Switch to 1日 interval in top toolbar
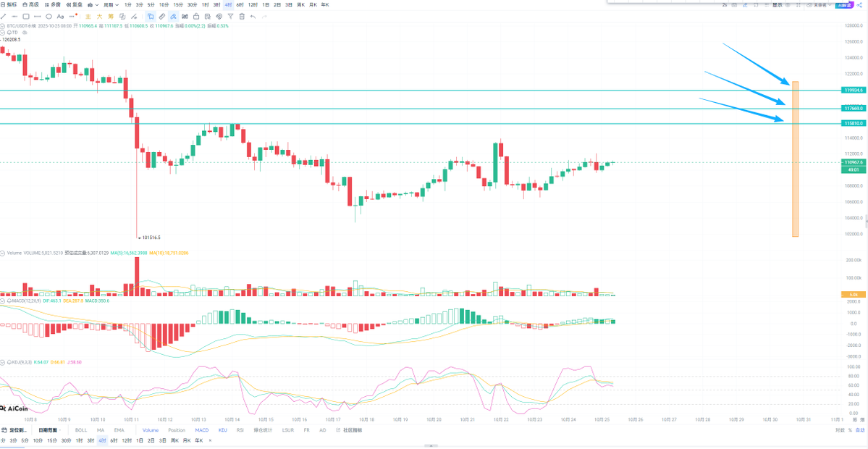The width and height of the screenshot is (868, 449). point(266,4)
